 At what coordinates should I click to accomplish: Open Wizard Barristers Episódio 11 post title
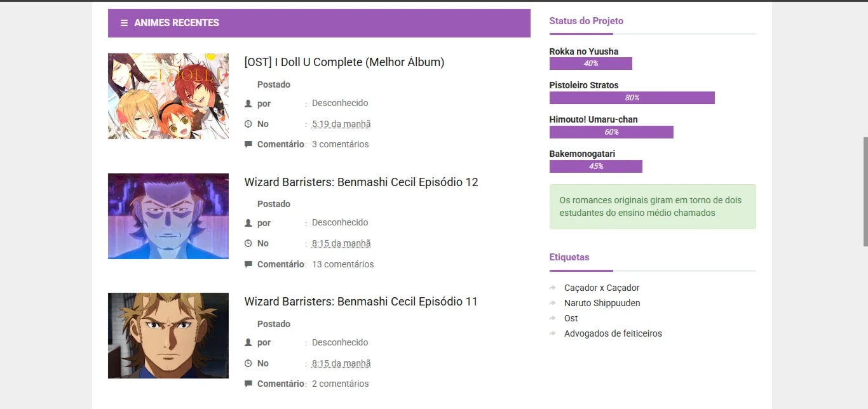click(x=361, y=302)
